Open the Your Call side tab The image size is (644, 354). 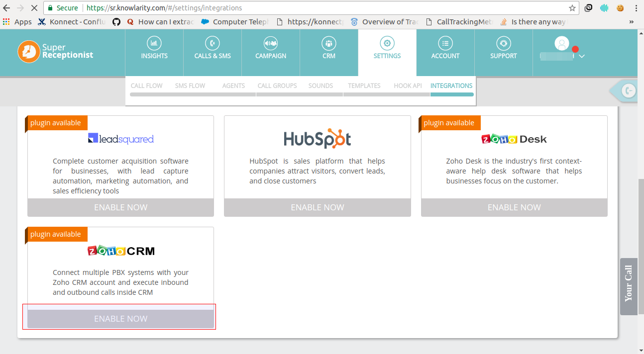pos(629,286)
